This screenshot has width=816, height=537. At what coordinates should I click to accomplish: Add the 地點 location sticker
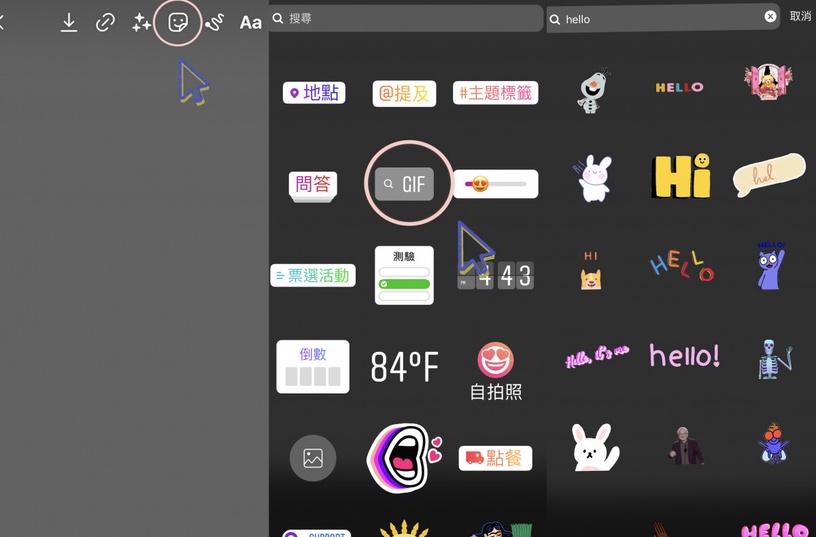314,93
